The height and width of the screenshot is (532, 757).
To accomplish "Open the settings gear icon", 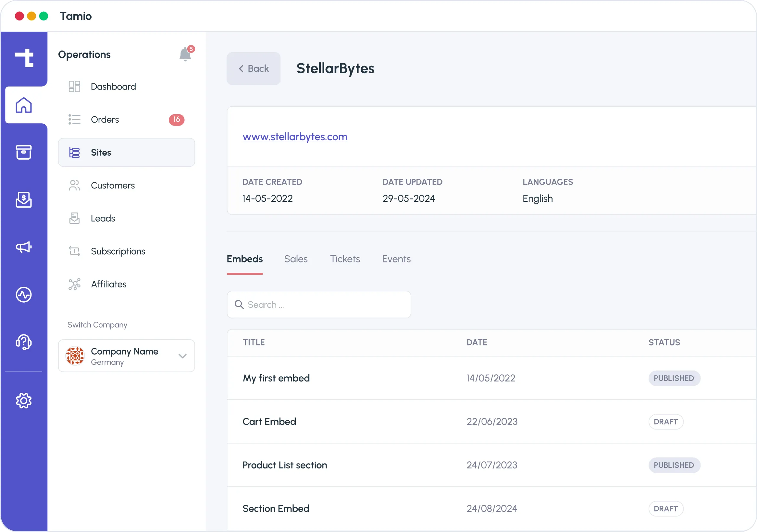I will point(24,401).
